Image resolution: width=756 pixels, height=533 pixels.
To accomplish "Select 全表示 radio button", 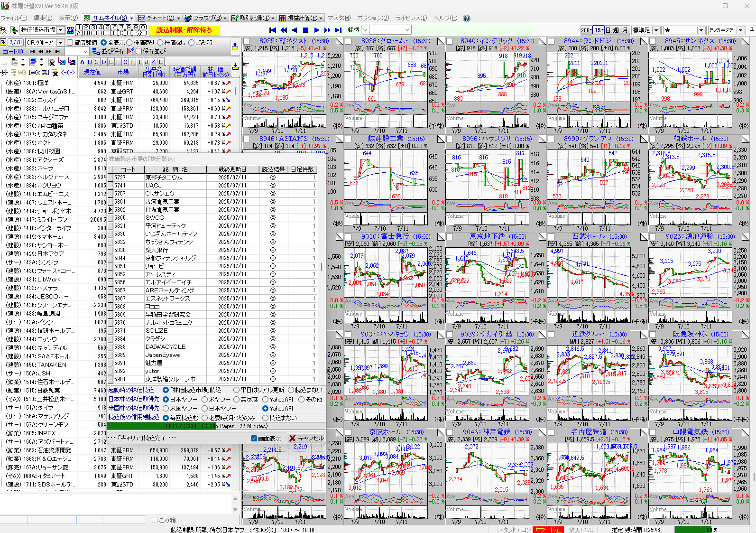I will point(103,42).
